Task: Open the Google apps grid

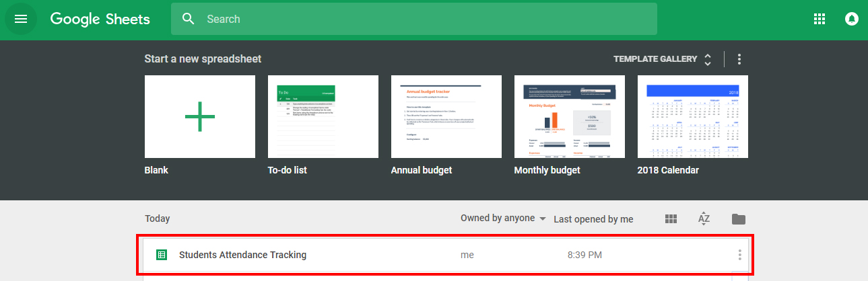Action: [x=820, y=19]
